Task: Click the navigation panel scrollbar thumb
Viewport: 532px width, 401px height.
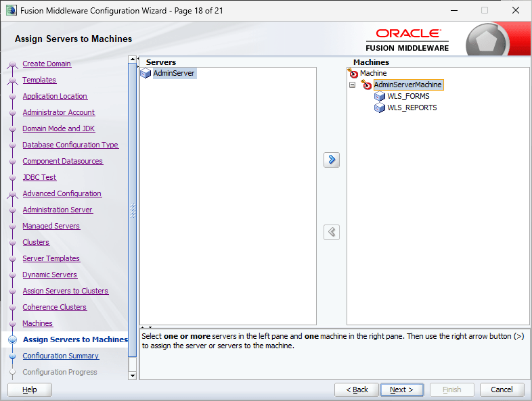Action: click(x=132, y=210)
